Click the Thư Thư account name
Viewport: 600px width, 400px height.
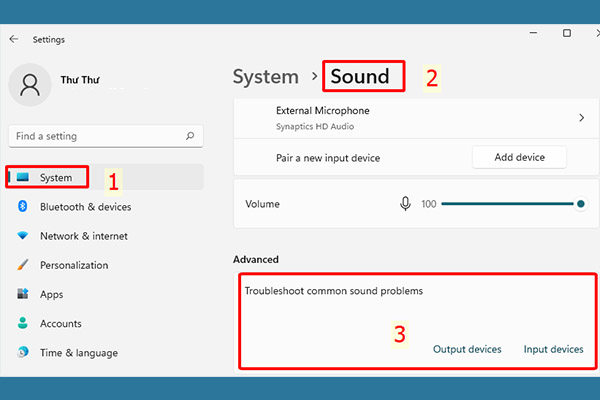click(x=80, y=80)
